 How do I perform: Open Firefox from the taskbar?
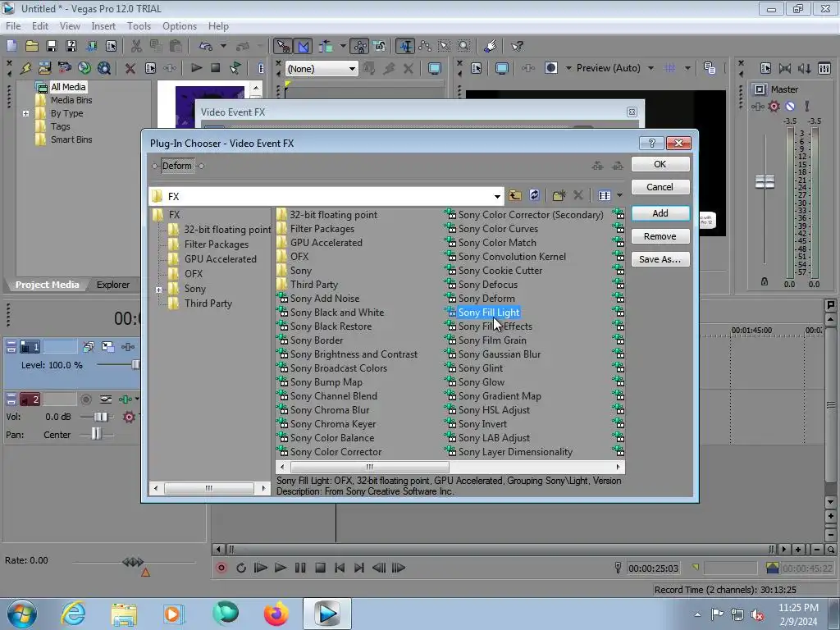pos(276,614)
